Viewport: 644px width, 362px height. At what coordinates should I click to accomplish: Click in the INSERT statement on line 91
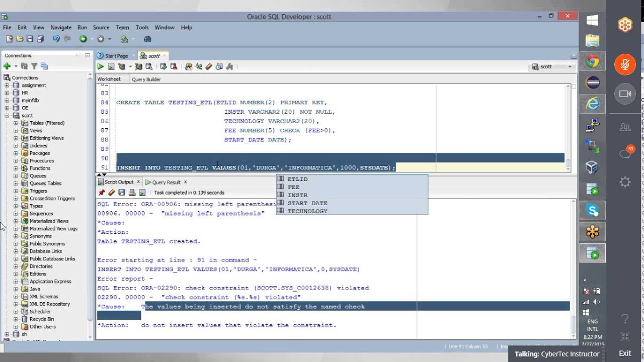256,167
